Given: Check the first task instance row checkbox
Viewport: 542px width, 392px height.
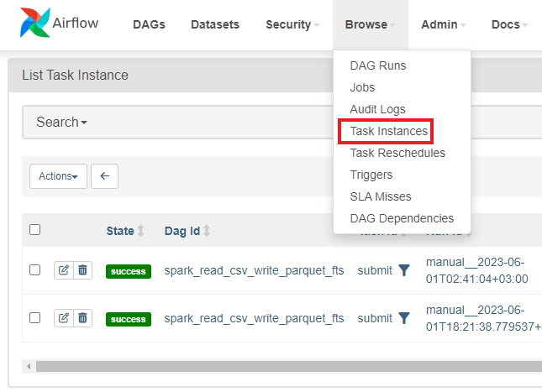Looking at the screenshot, I should click(35, 269).
